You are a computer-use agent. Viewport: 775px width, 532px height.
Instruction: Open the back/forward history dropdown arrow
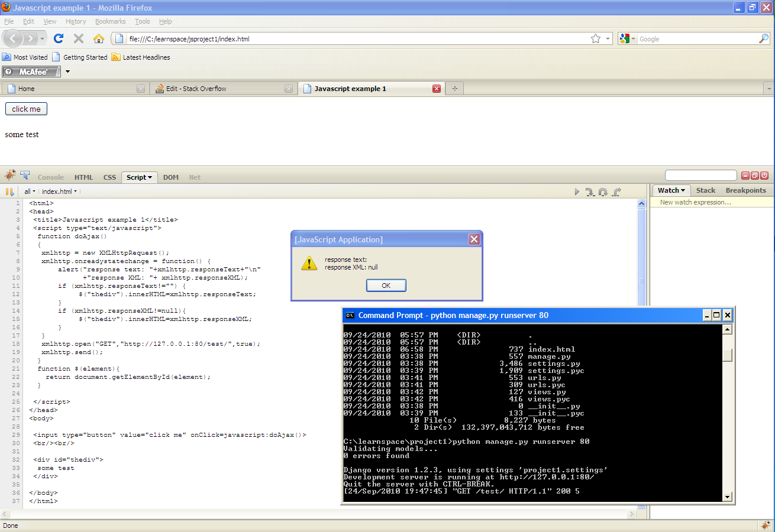pos(43,39)
